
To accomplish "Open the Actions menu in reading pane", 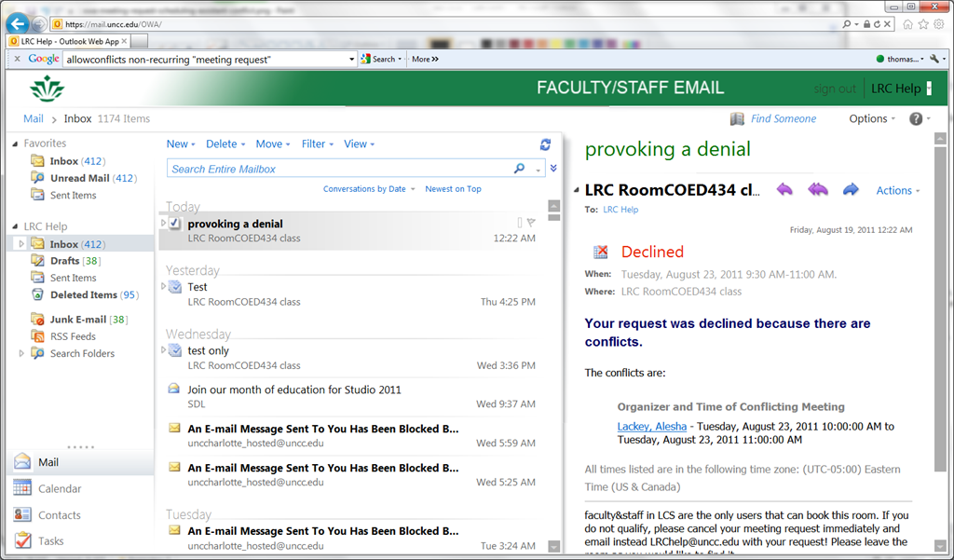I will click(x=897, y=190).
